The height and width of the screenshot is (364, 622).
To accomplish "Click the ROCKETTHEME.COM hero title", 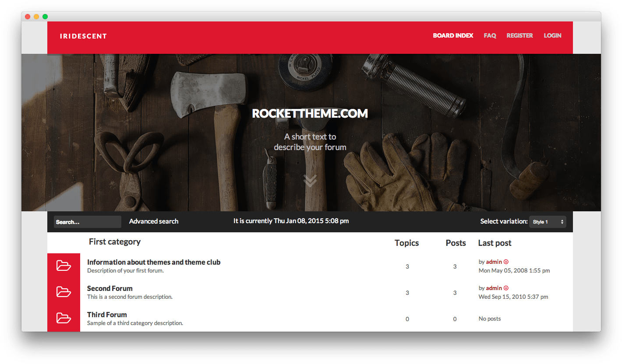I will click(310, 114).
